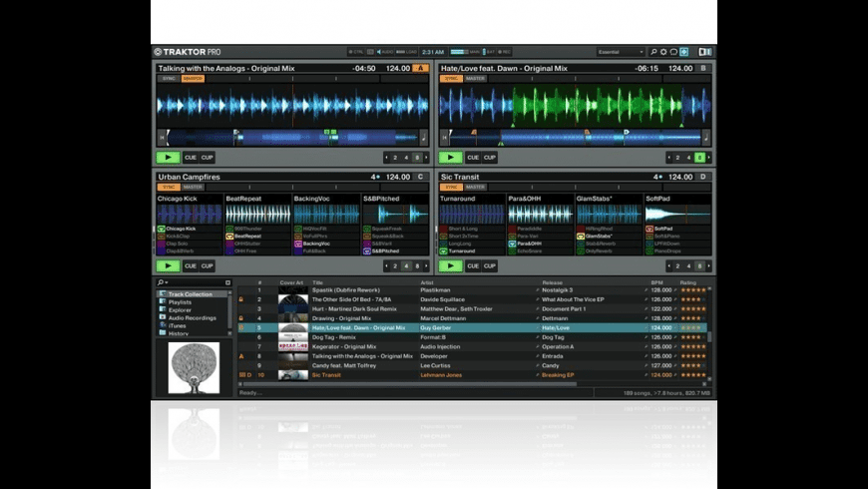Open iTunes in browser tree
This screenshot has height=489, width=868.
(178, 325)
